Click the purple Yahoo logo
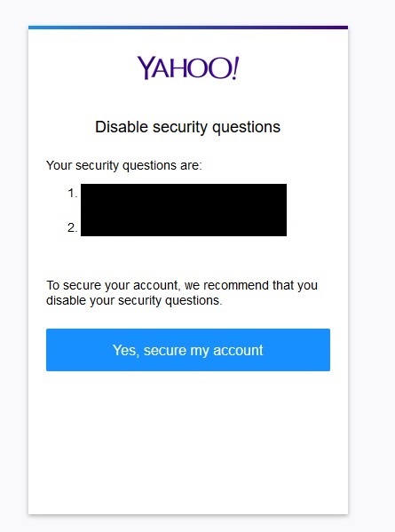Screen dimensions: 395x532 click(188, 67)
